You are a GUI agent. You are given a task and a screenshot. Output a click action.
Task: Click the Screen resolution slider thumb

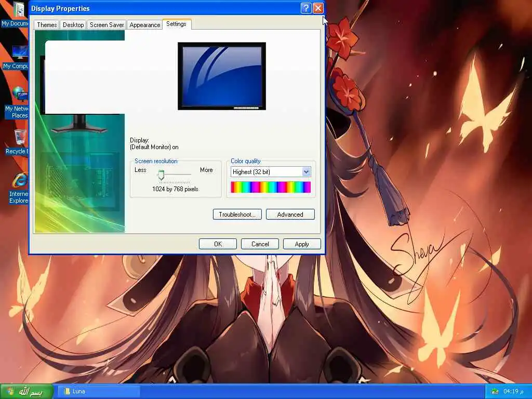[161, 175]
